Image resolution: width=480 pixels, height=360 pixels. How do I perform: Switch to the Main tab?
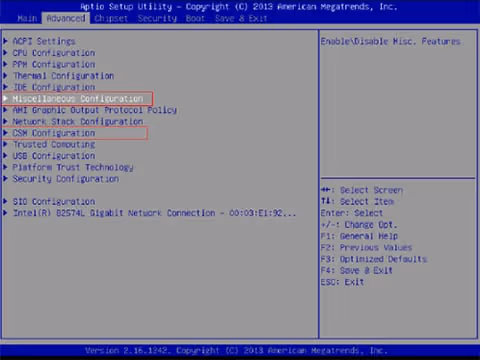27,18
